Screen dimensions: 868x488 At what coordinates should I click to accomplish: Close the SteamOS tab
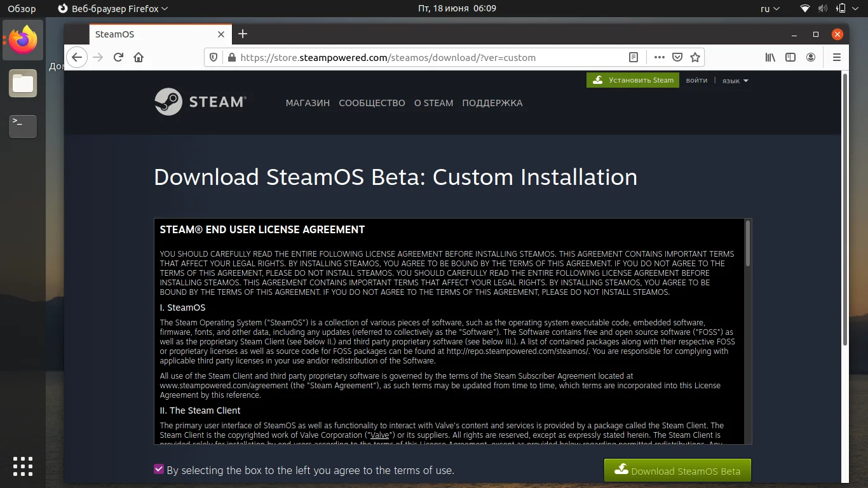[x=221, y=34]
